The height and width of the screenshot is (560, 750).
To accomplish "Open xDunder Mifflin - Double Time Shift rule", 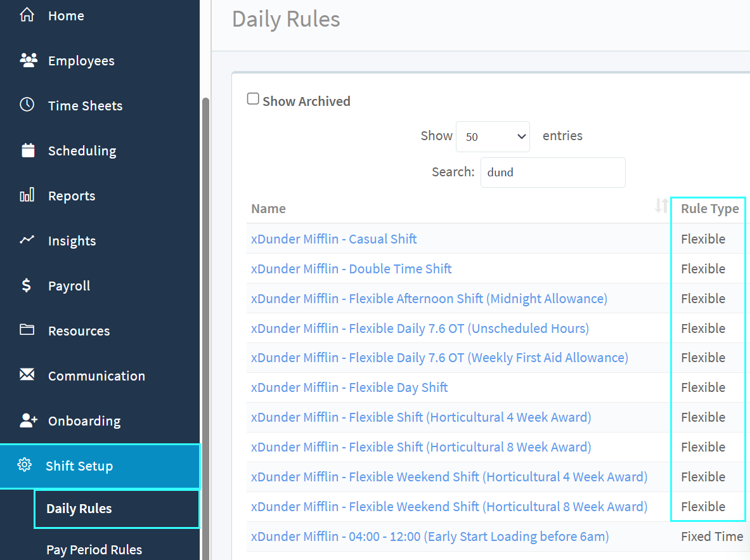I will click(351, 268).
